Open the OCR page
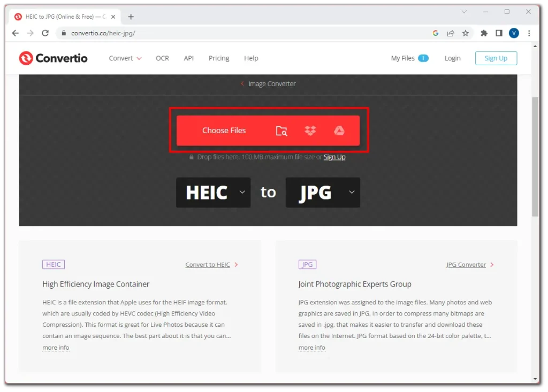The width and height of the screenshot is (548, 392). pos(162,58)
